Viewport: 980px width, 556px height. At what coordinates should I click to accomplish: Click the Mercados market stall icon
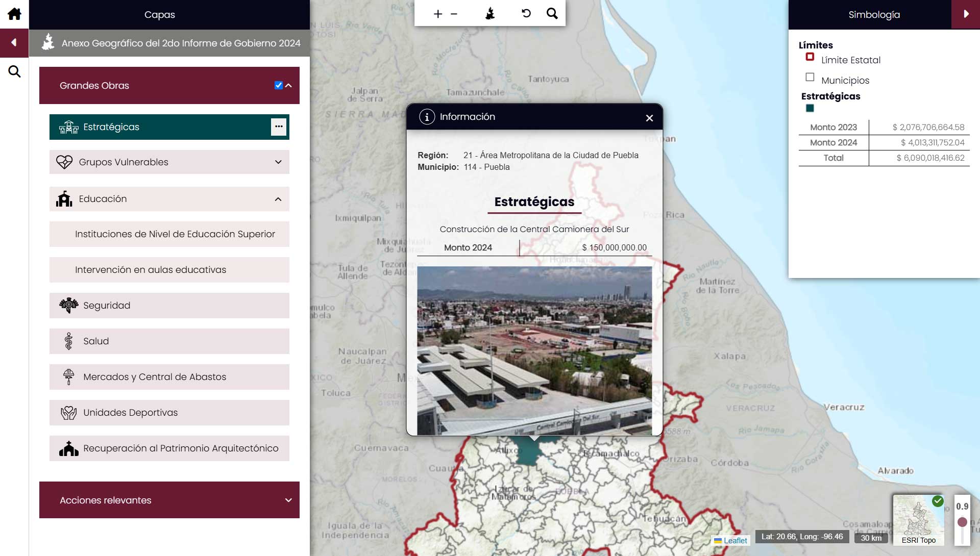tap(68, 376)
